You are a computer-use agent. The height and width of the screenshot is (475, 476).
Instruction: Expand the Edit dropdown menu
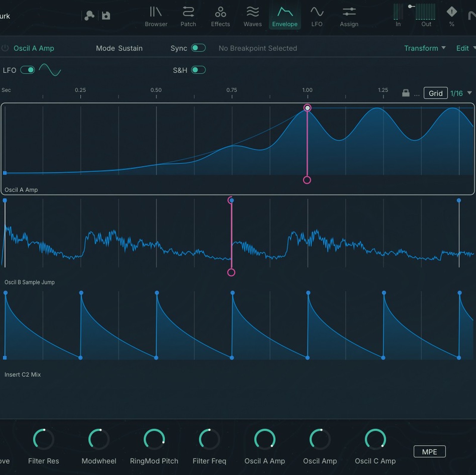[x=465, y=48]
